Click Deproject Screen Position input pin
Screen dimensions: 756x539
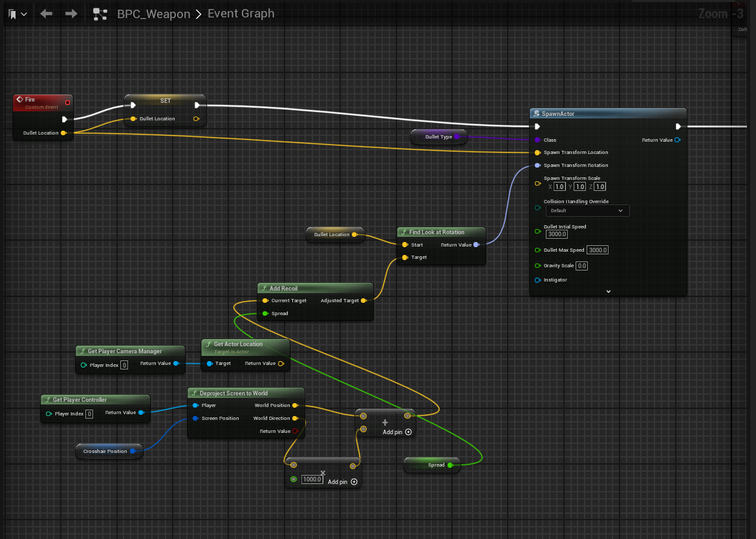pyautogui.click(x=195, y=419)
